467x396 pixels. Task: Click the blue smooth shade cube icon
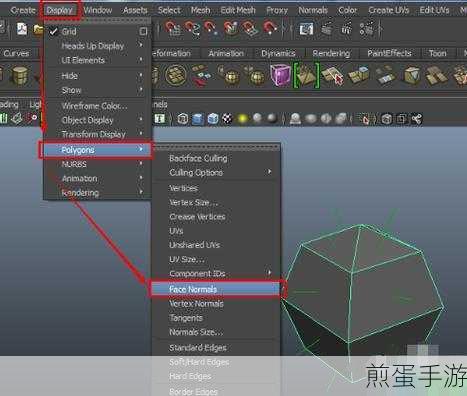198,119
